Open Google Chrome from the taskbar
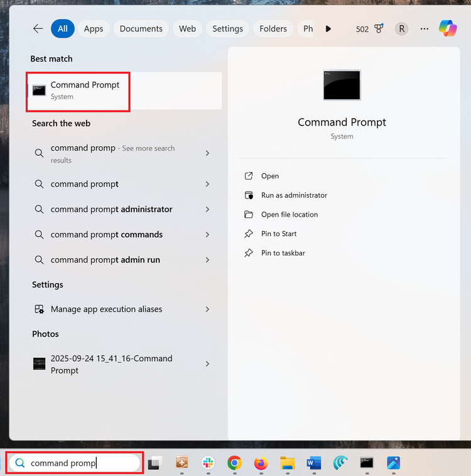This screenshot has height=476, width=471. click(234, 463)
